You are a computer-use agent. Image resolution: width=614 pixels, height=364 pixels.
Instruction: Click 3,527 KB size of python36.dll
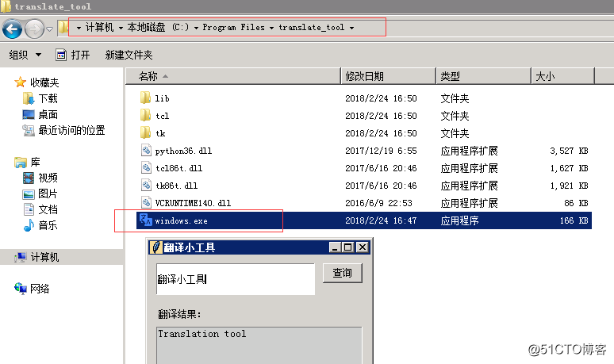tap(569, 151)
